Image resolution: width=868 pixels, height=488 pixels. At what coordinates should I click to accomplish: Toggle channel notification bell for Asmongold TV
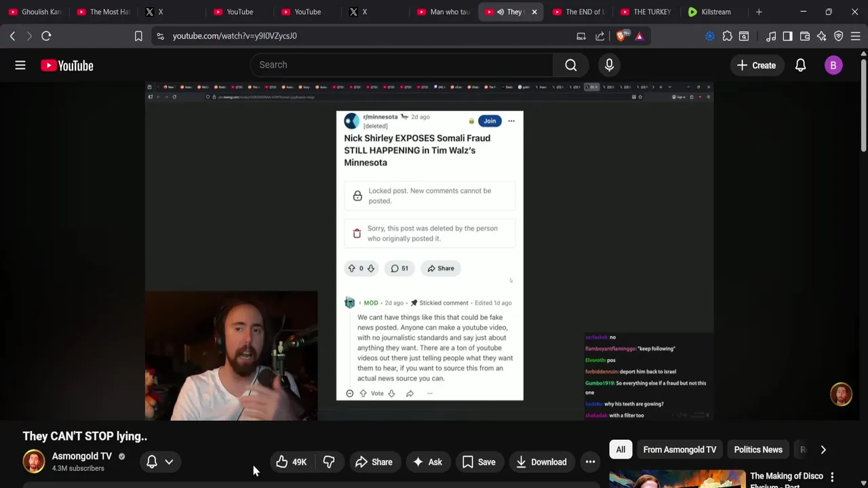152,462
